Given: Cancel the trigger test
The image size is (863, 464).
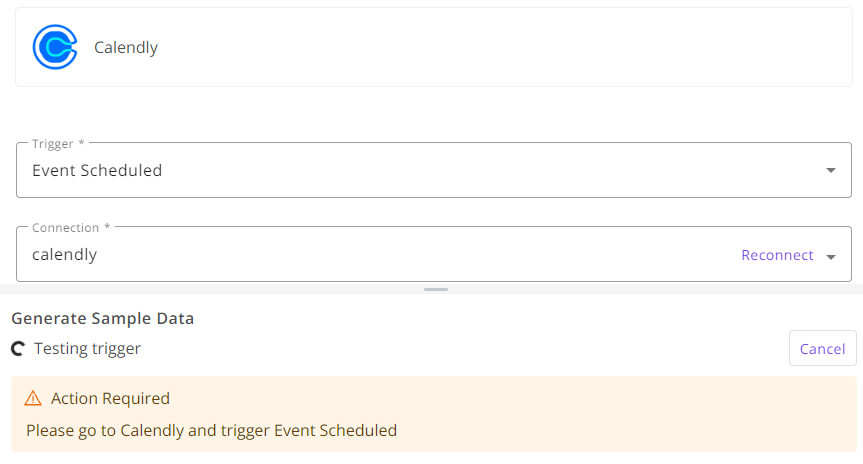Looking at the screenshot, I should click(x=822, y=348).
